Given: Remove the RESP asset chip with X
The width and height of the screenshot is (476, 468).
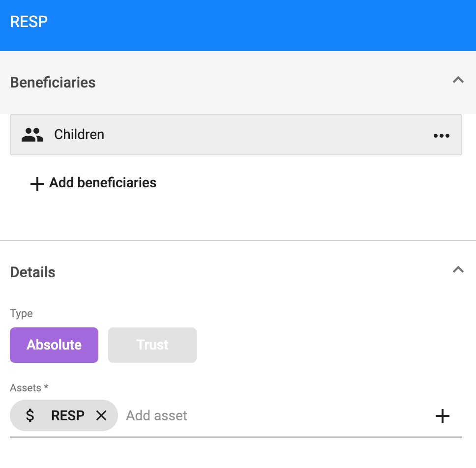Looking at the screenshot, I should click(101, 415).
